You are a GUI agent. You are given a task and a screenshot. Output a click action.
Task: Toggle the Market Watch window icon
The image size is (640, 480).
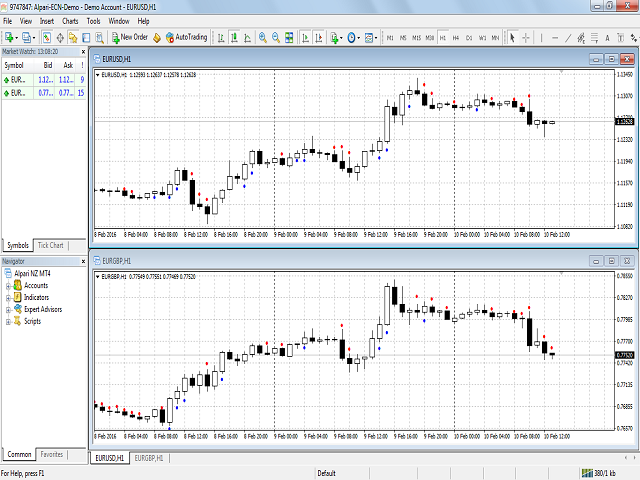[x=47, y=38]
